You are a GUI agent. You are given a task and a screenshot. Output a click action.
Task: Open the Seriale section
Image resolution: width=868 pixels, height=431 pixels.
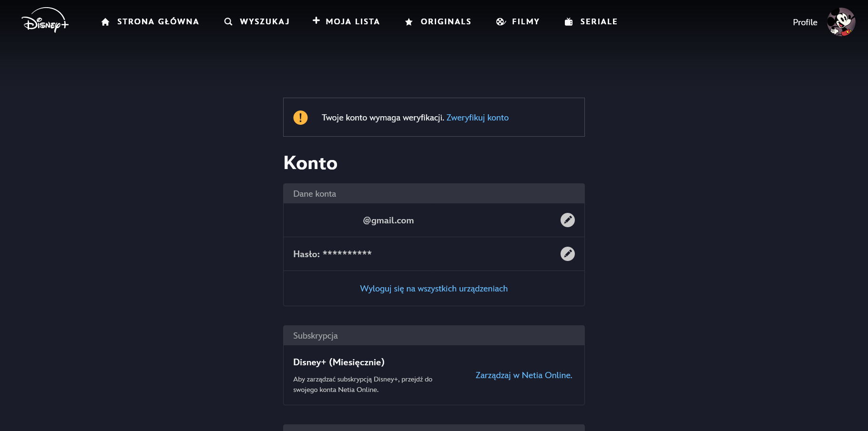599,22
